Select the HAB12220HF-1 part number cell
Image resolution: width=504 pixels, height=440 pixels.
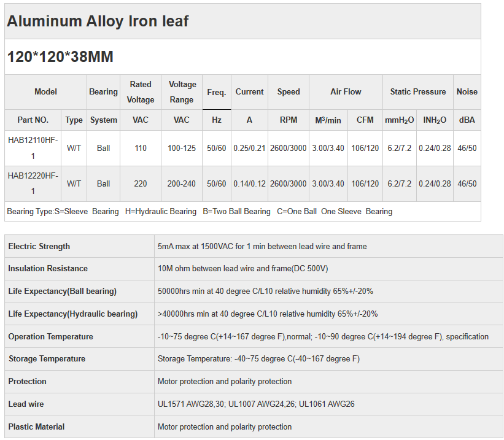pyautogui.click(x=33, y=183)
